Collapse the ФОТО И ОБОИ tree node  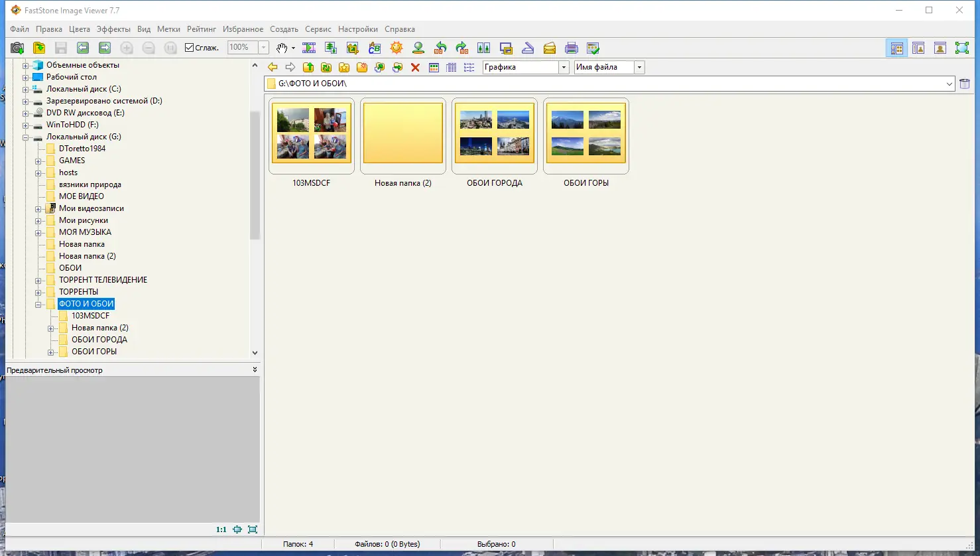38,304
